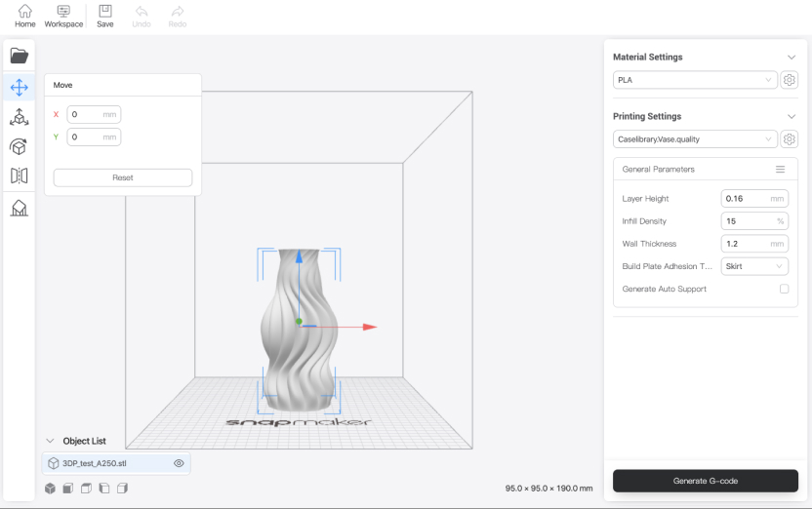Collapse the Material Settings section
Image resolution: width=812 pixels, height=509 pixels.
click(x=791, y=58)
